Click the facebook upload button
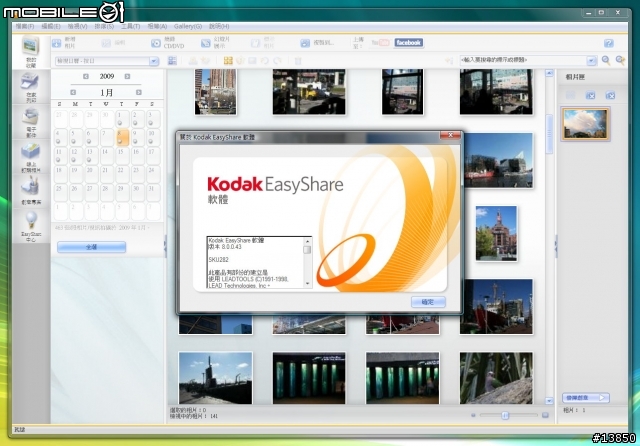 pyautogui.click(x=408, y=42)
